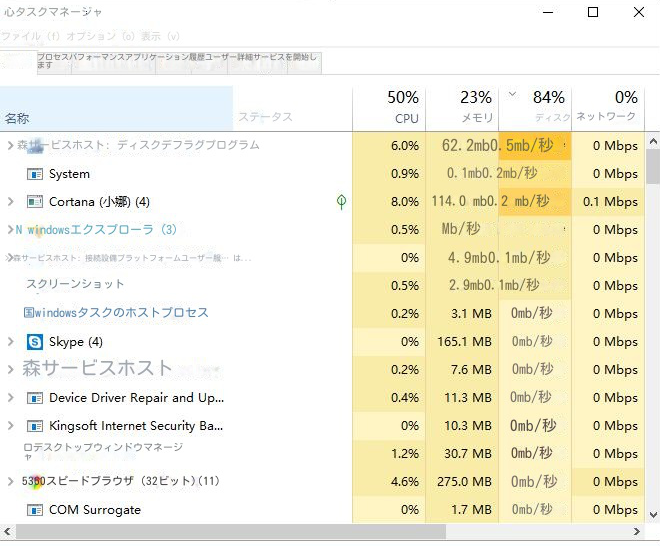
Task: Select Cortana (小娜) (4) name text
Action: (99, 202)
